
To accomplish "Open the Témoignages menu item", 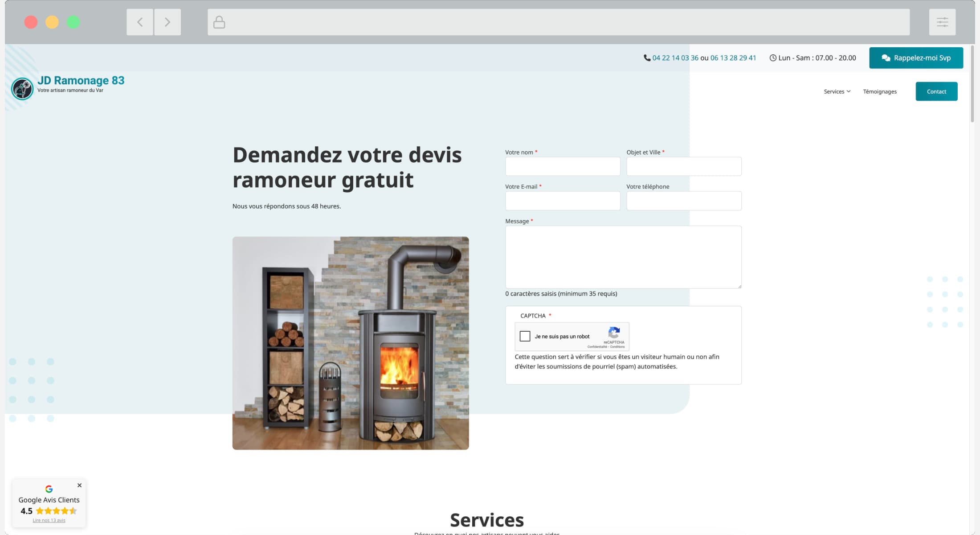I will point(879,91).
